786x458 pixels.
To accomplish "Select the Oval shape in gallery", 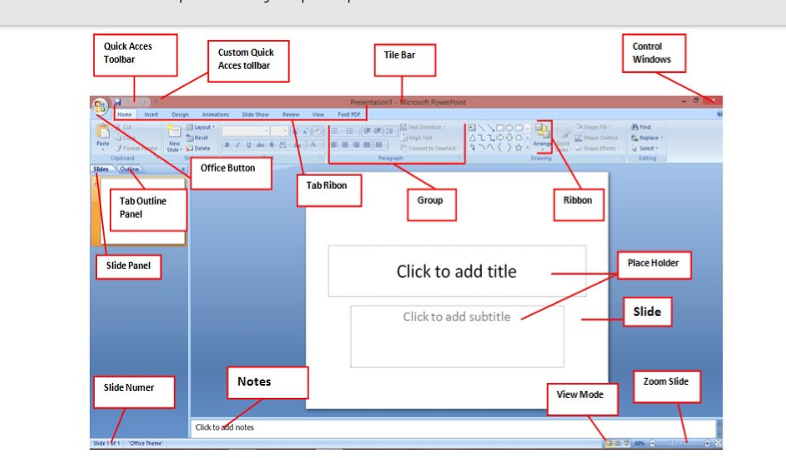I will pos(509,128).
